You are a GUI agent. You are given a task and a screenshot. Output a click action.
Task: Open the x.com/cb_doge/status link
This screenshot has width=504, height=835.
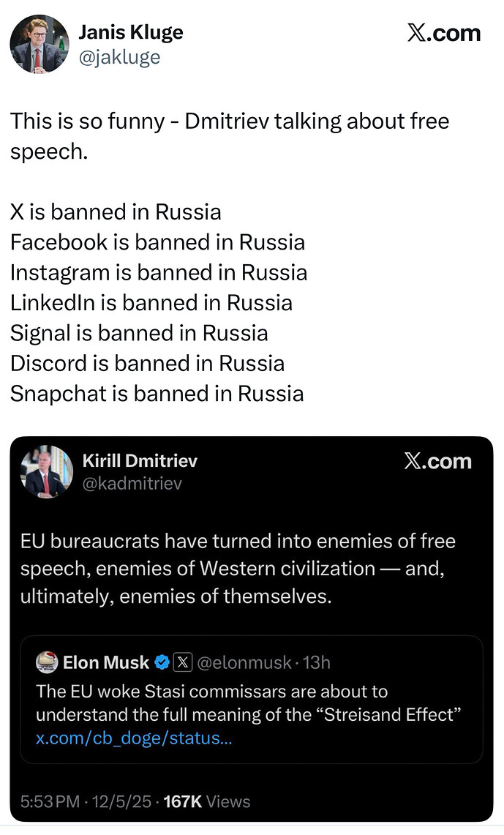coord(134,738)
